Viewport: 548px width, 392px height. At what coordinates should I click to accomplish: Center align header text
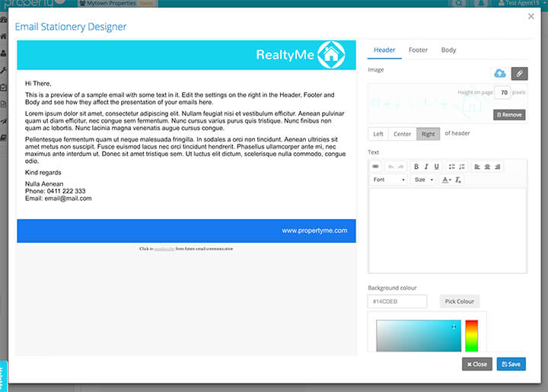[x=487, y=167]
